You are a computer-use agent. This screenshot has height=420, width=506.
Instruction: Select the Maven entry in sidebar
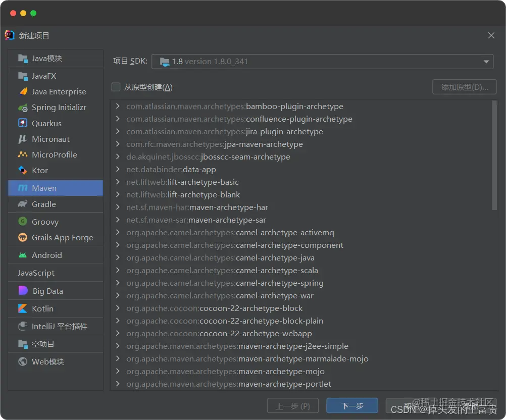point(56,188)
